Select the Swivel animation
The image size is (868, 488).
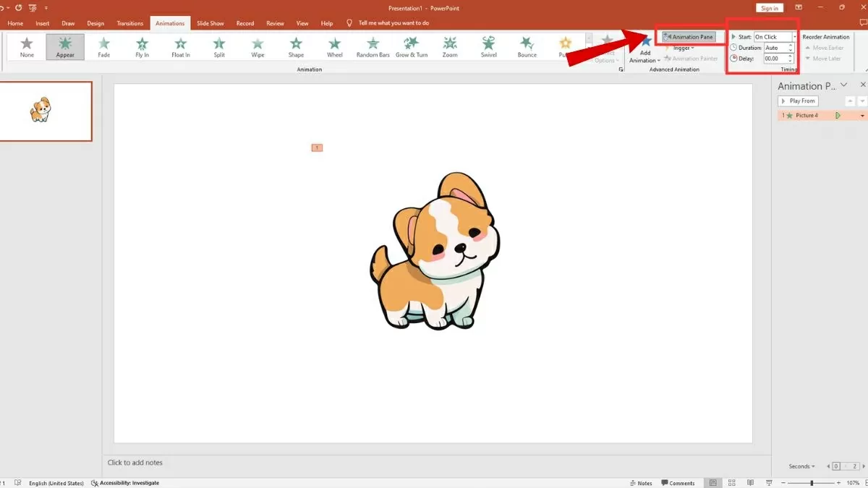[x=488, y=46]
